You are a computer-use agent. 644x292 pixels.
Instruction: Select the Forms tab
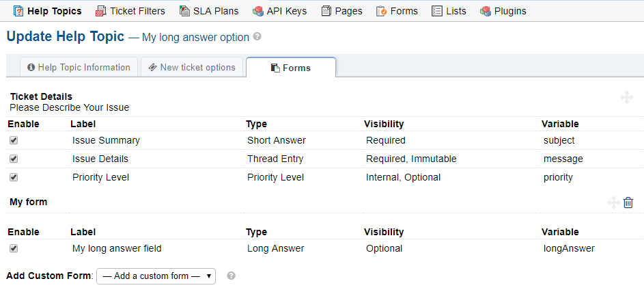[291, 68]
